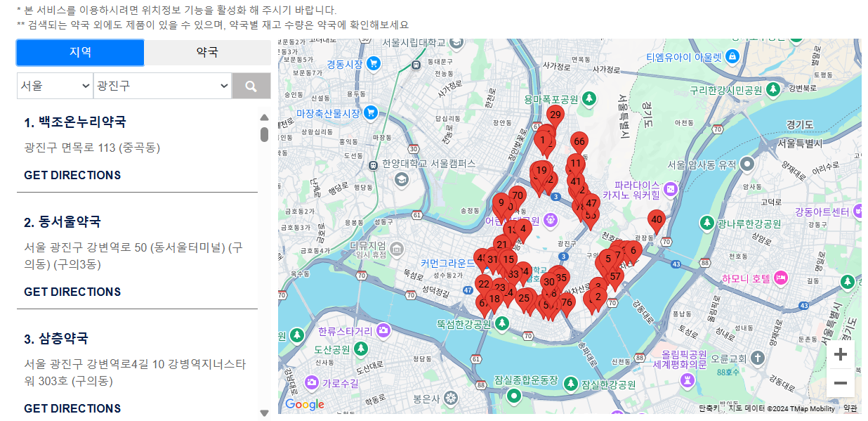
Task: Select the 디뮤지엄 museum icon
Action: click(397, 250)
